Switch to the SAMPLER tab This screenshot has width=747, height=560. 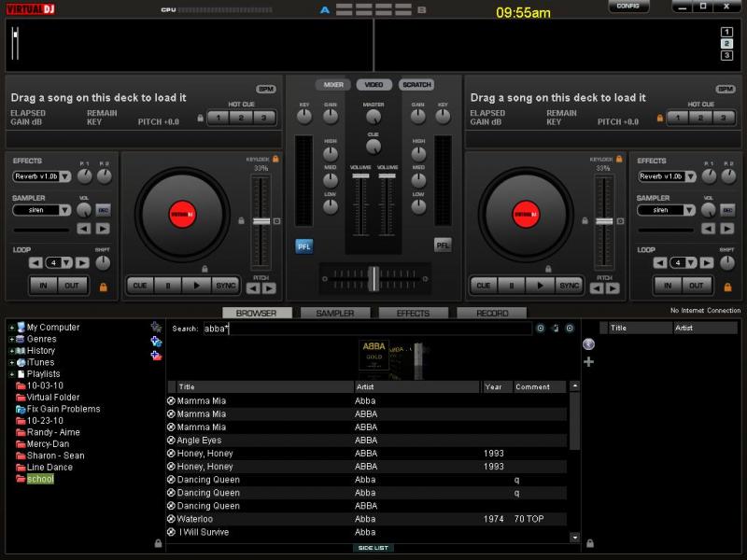point(334,313)
